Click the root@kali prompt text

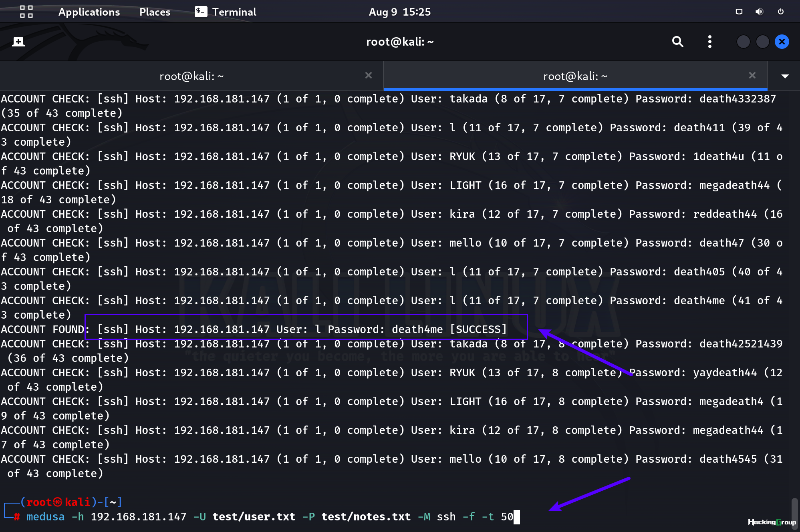pos(58,502)
